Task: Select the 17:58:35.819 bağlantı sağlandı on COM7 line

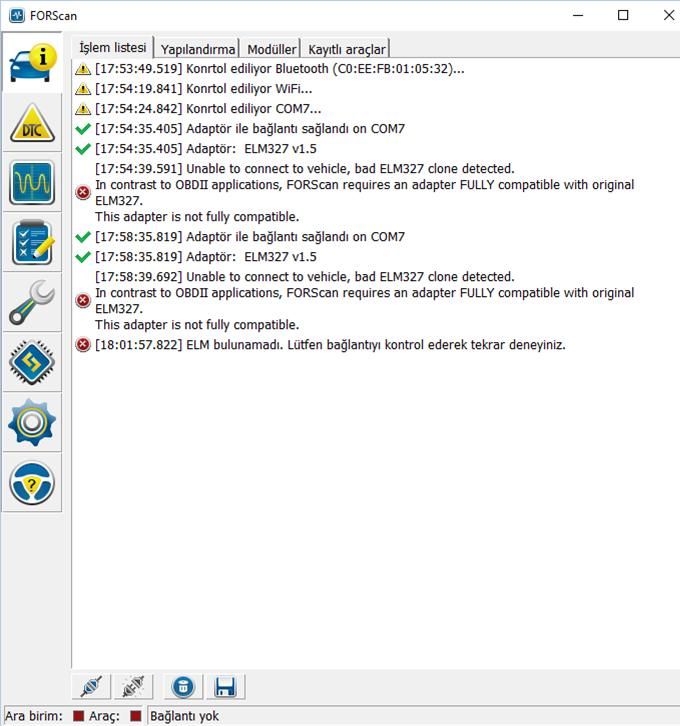Action: click(250, 237)
